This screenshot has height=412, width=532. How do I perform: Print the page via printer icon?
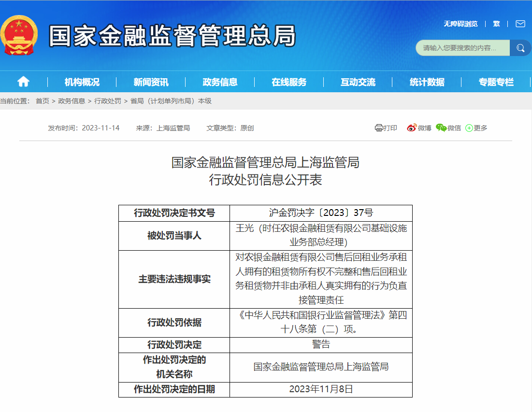pos(379,128)
